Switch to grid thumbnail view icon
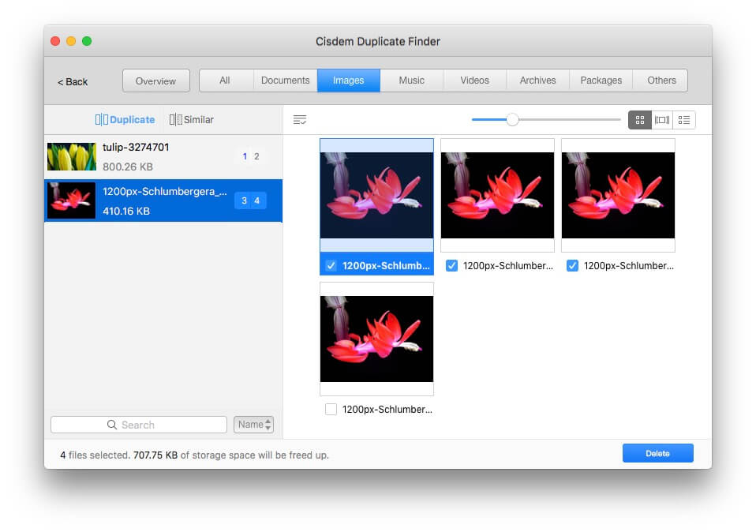 639,120
